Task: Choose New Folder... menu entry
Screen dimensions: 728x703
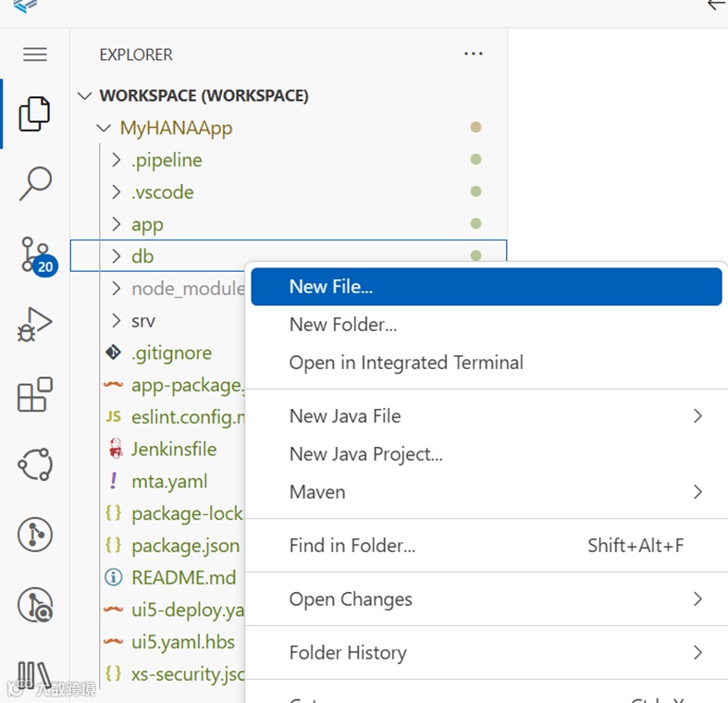Action: click(343, 325)
